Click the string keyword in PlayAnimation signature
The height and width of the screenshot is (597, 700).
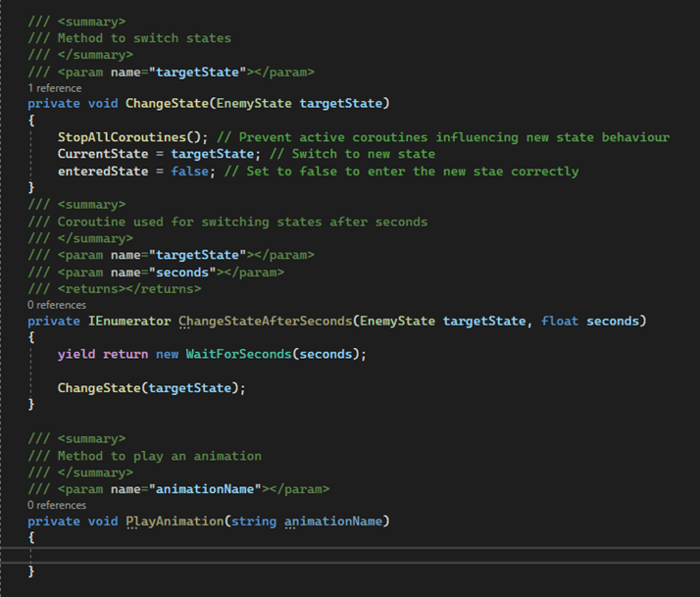[x=254, y=521]
